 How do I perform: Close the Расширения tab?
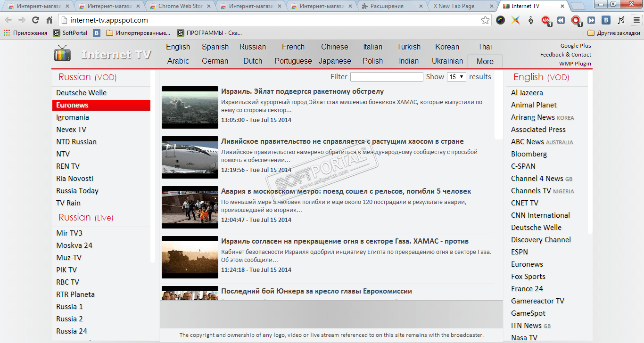pyautogui.click(x=421, y=6)
